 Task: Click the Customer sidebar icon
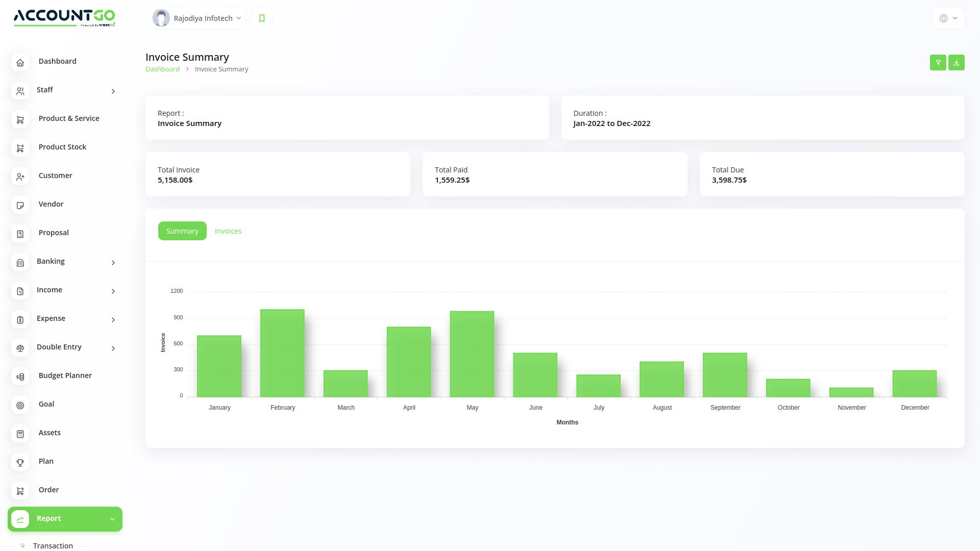[20, 177]
